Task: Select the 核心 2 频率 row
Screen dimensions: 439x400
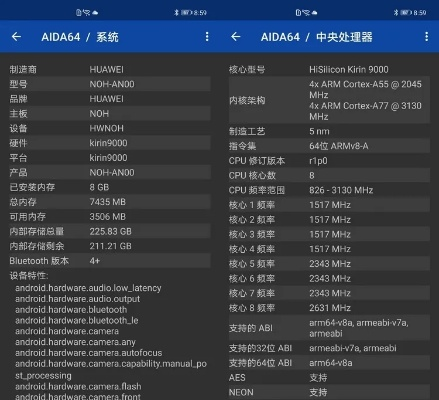Action: pyautogui.click(x=329, y=220)
